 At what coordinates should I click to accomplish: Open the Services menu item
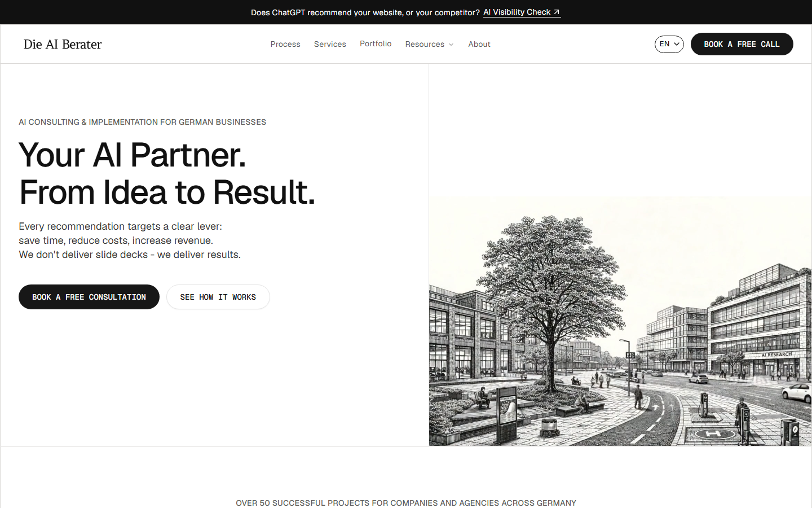click(x=330, y=44)
